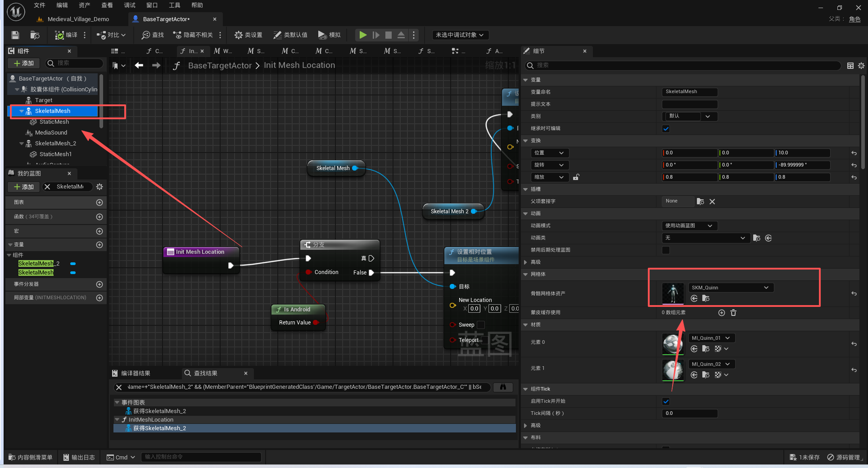The width and height of the screenshot is (868, 468).
Task: Click the stop simulation button
Action: click(x=389, y=35)
